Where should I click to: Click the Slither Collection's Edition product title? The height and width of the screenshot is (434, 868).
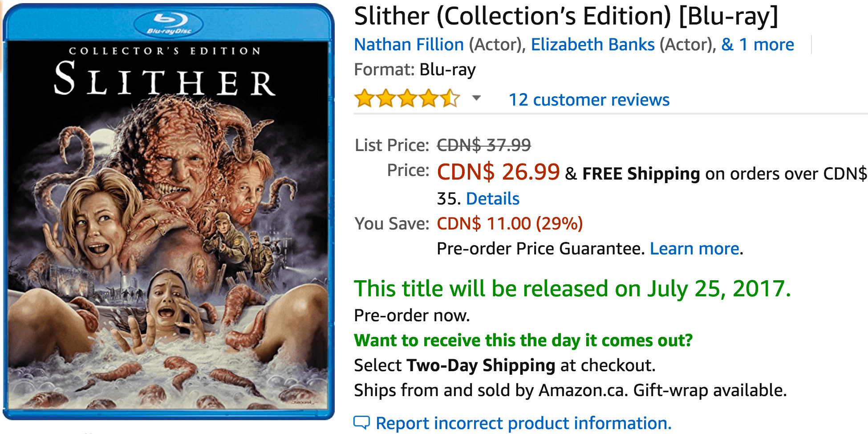566,16
